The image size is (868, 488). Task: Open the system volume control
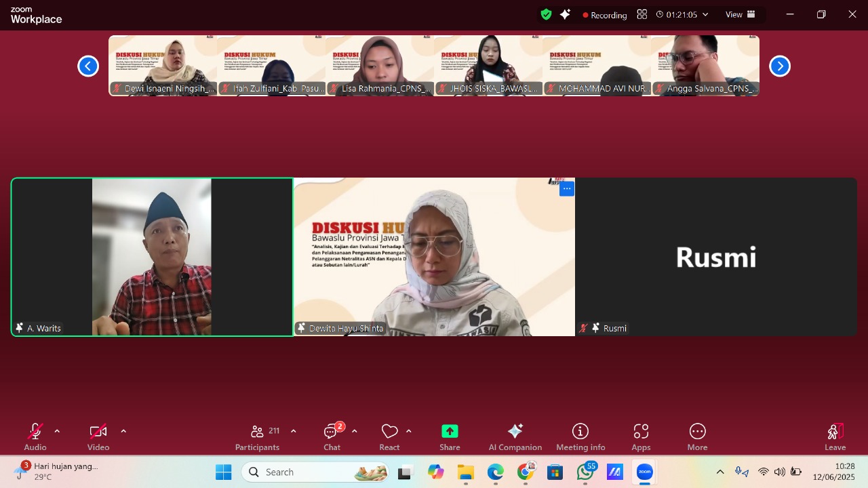[x=780, y=472]
